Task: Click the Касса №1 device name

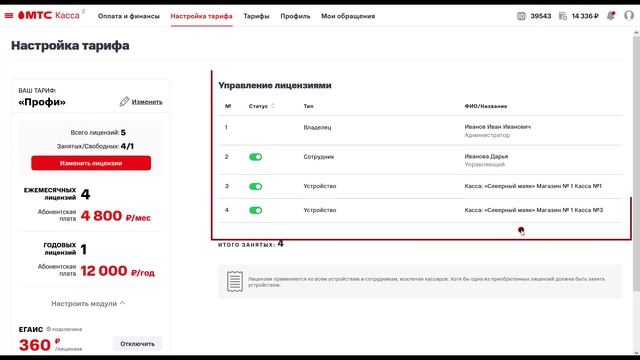Action: 533,186
